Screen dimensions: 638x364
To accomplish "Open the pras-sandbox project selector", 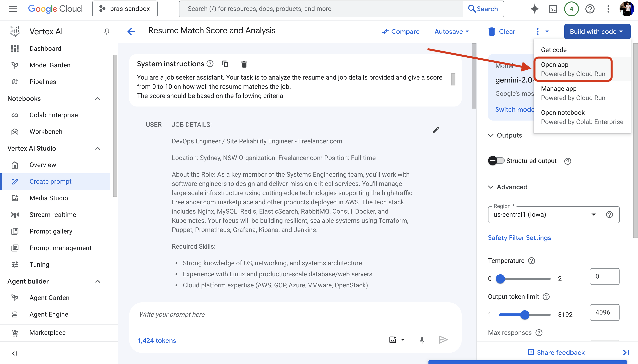I will click(125, 9).
